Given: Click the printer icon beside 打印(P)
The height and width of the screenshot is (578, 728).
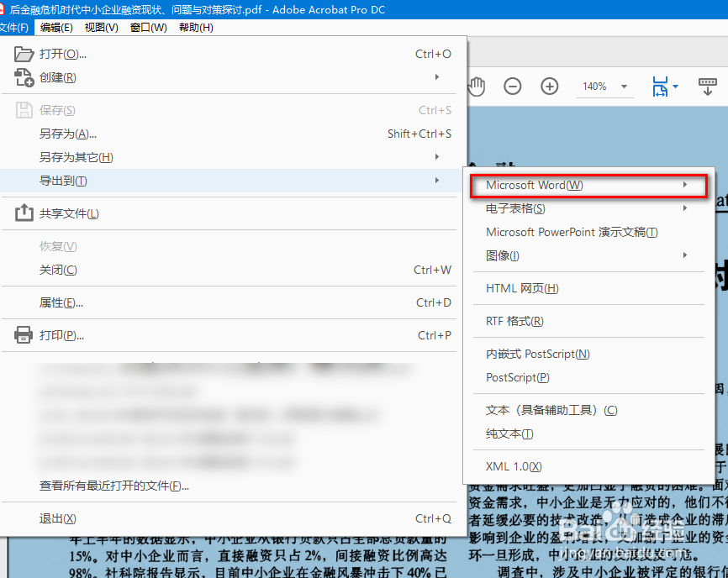Looking at the screenshot, I should pos(24,334).
